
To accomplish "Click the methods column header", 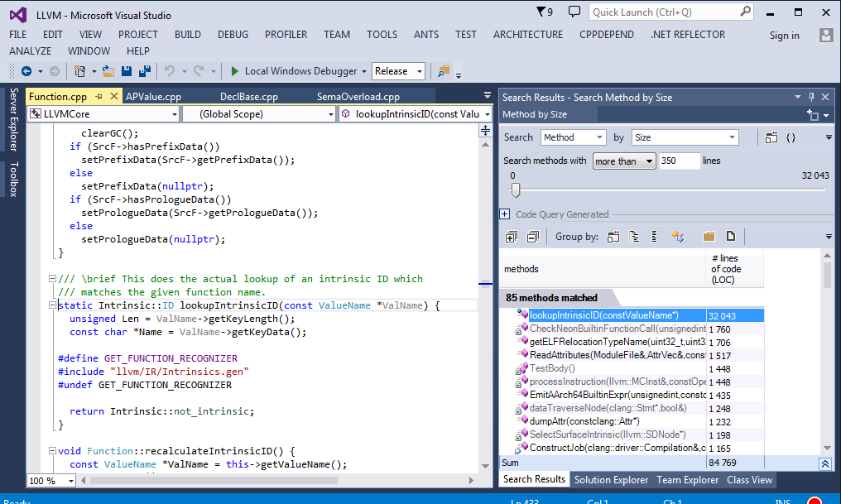I will pos(603,269).
